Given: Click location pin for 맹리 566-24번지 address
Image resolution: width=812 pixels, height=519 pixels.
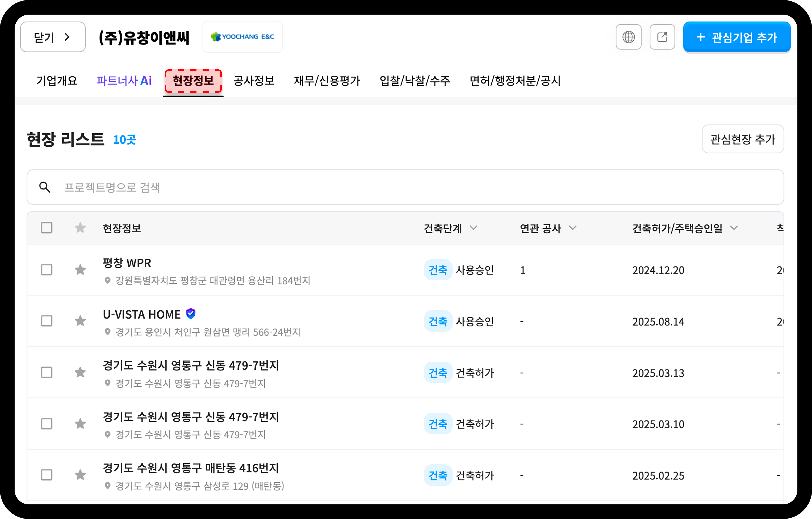Looking at the screenshot, I should point(107,332).
